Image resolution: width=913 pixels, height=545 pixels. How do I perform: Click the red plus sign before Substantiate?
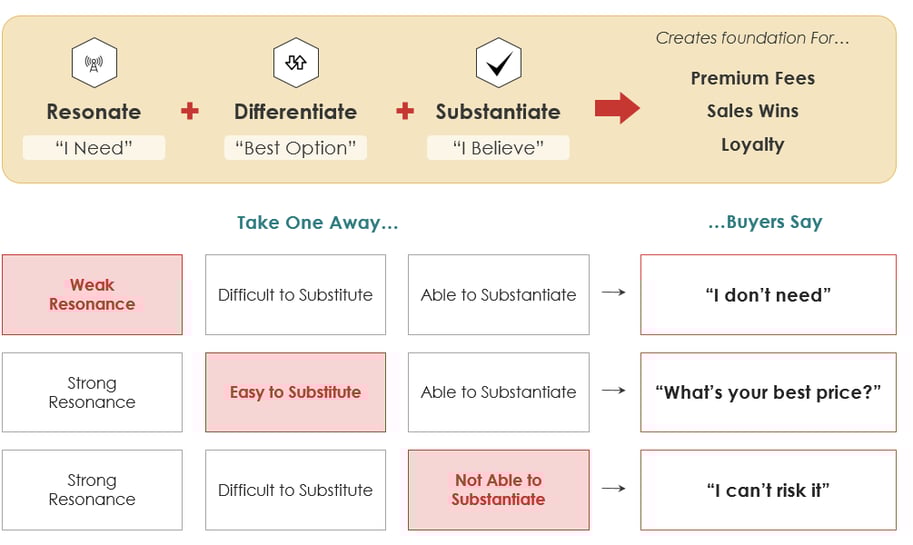coord(404,111)
